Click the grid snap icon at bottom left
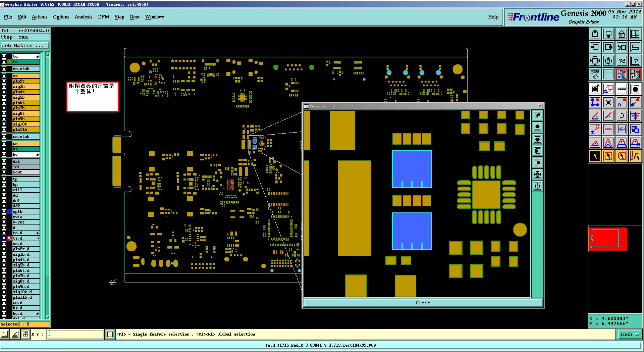 (x=25, y=334)
